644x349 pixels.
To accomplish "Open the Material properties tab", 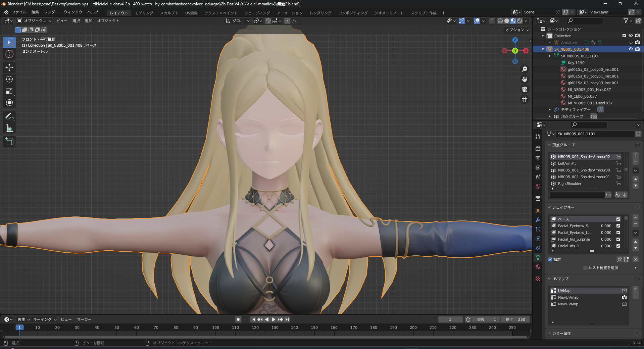I will (538, 267).
